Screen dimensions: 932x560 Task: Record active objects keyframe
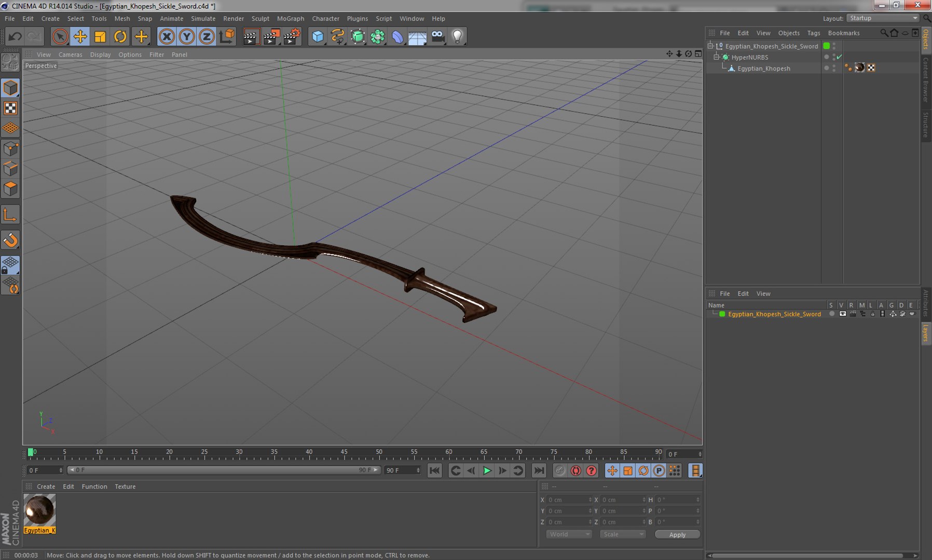[x=560, y=470]
